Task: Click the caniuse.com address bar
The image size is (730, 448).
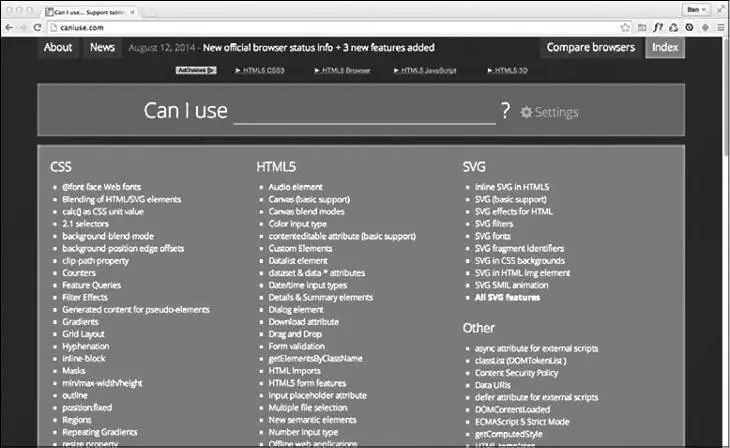Action: pos(333,28)
